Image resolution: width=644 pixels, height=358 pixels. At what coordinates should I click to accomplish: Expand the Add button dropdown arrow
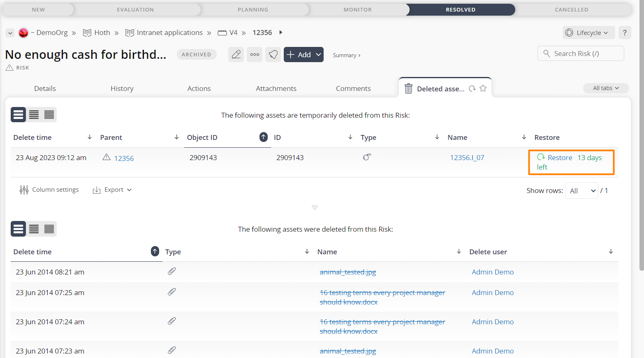pos(318,54)
